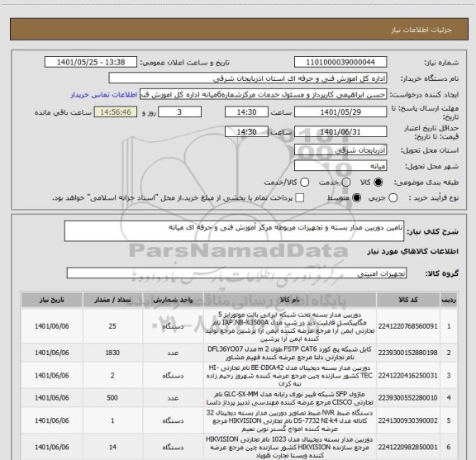Click the response deadline date 1401/05/29
Screen dimensions: 476x460
tap(340, 112)
